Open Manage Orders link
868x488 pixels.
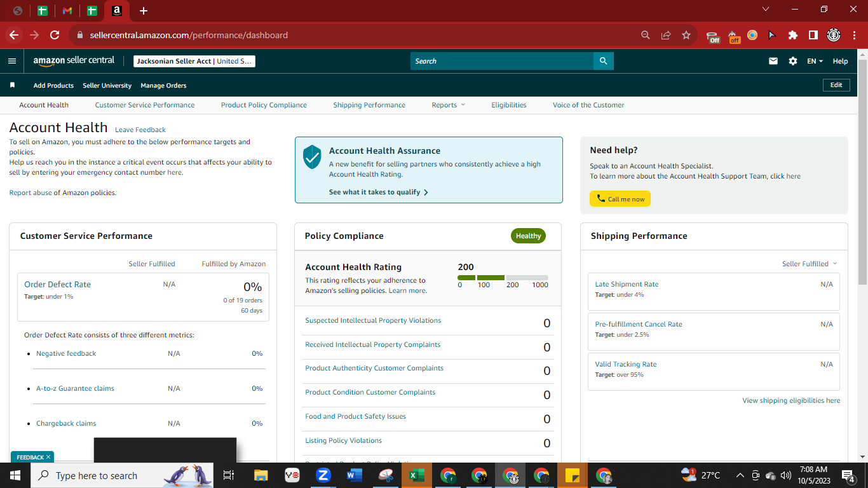pos(163,85)
